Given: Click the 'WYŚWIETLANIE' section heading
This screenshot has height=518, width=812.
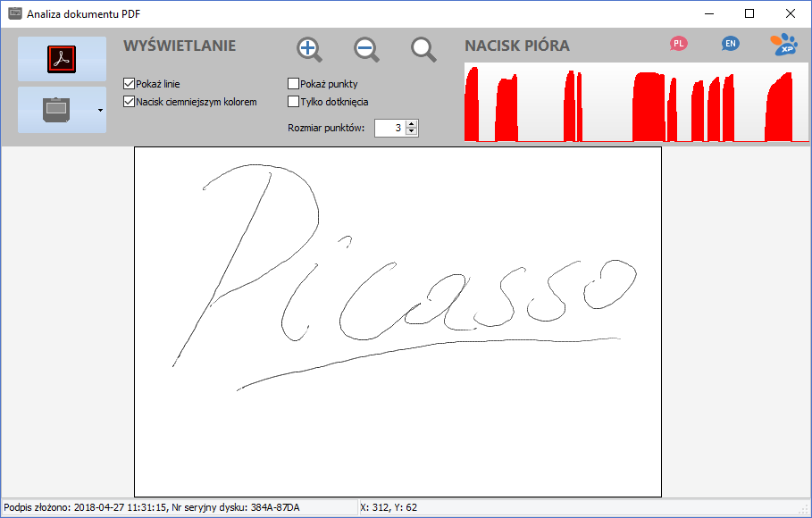Looking at the screenshot, I should 180,46.
